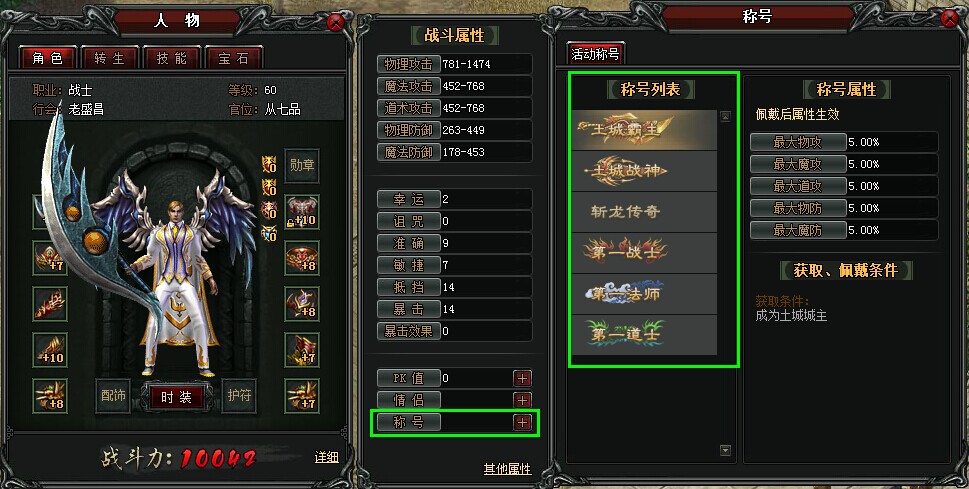969x489 pixels.
Task: Pick the 斩龙传奇 title entry
Action: tap(644, 212)
